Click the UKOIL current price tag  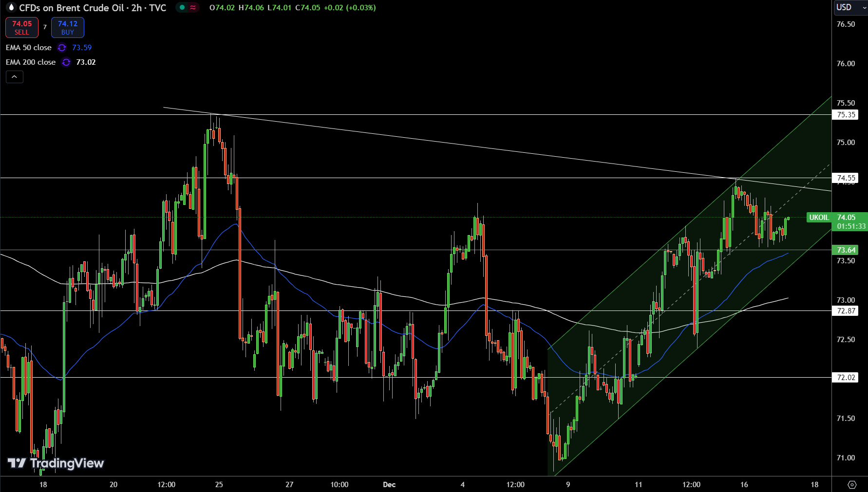[x=819, y=218]
